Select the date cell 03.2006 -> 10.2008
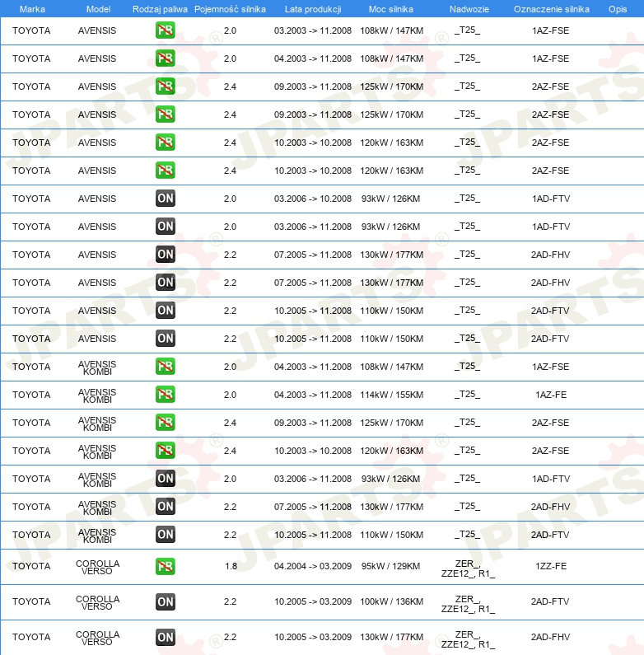The height and width of the screenshot is (655, 644). tap(313, 199)
